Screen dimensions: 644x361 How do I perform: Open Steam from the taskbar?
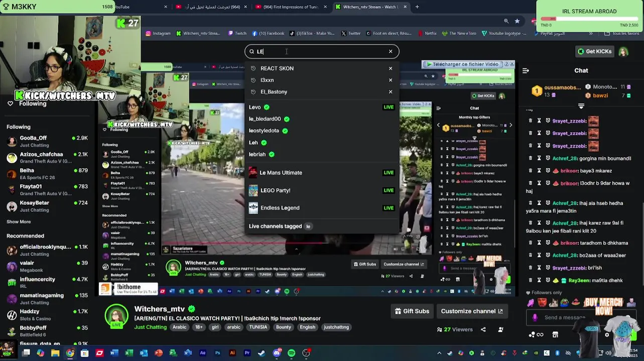[262, 353]
